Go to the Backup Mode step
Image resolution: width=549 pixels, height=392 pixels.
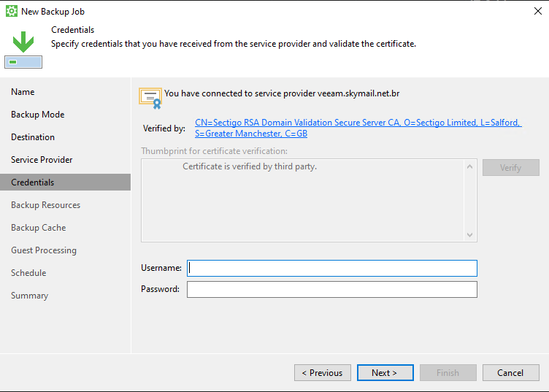(38, 115)
